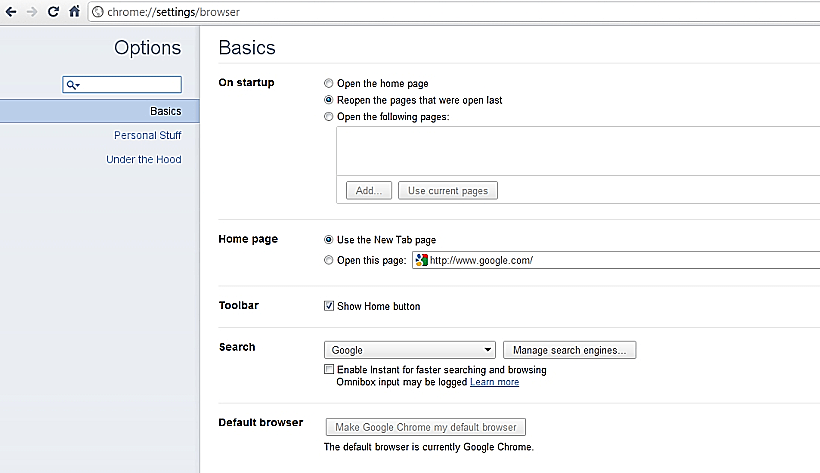This screenshot has width=820, height=473.
Task: Open the Under the Hood section
Action: coord(143,159)
